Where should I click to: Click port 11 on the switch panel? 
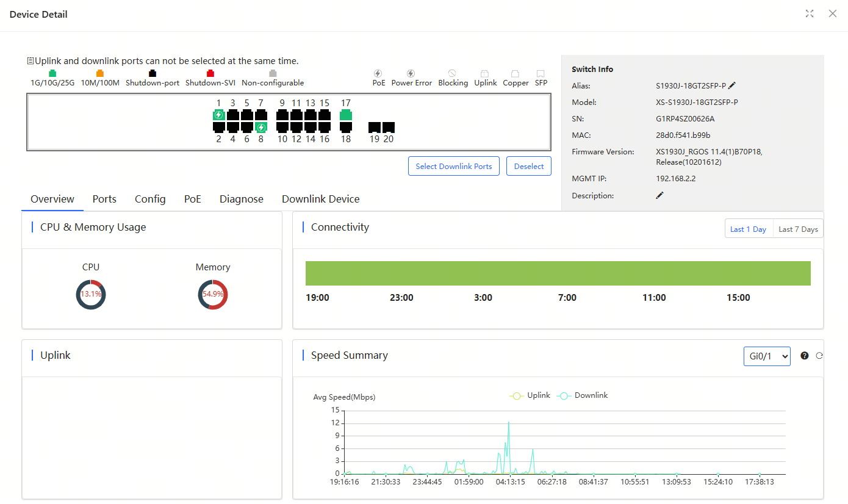296,115
